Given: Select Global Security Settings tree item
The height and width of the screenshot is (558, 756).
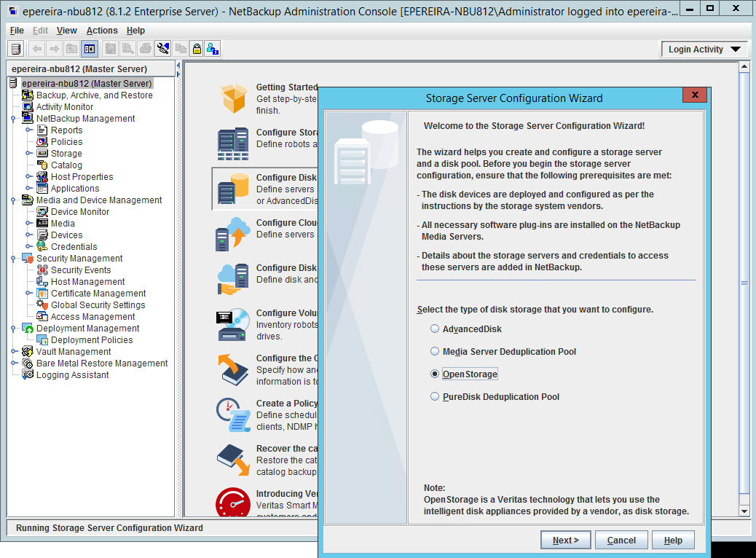Looking at the screenshot, I should click(x=98, y=304).
